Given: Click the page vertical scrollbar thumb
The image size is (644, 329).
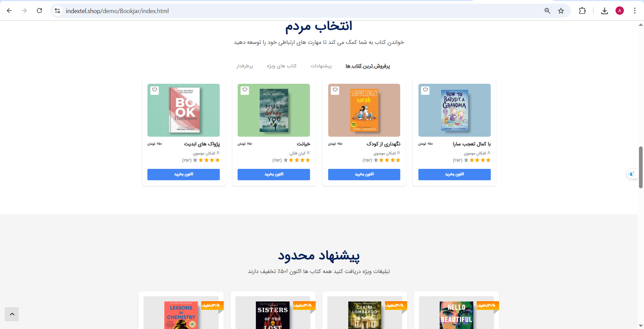Looking at the screenshot, I should click(641, 167).
